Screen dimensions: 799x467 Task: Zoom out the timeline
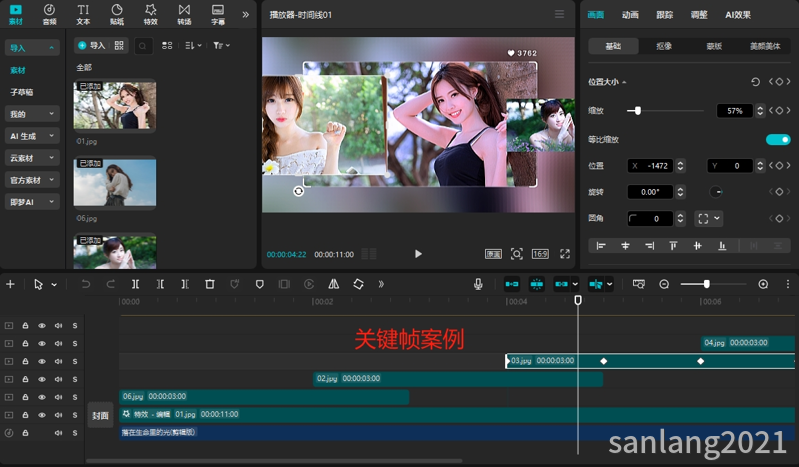664,284
